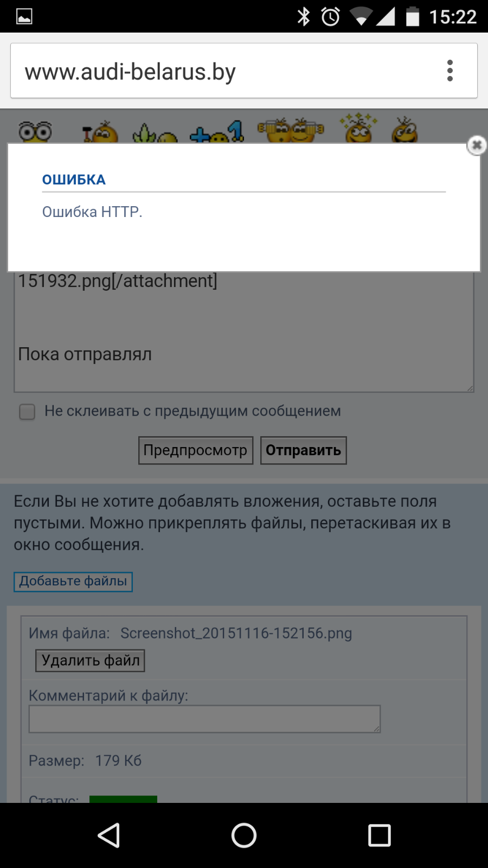This screenshot has height=868, width=488.
Task: Open the browser three-dot menu
Action: [450, 71]
